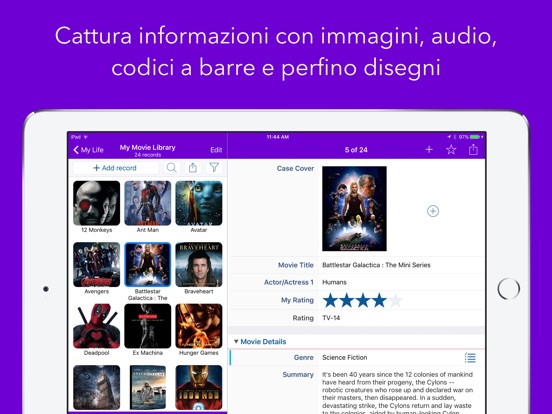The height and width of the screenshot is (414, 552).
Task: Add new record with plus icon in header
Action: coord(429,150)
